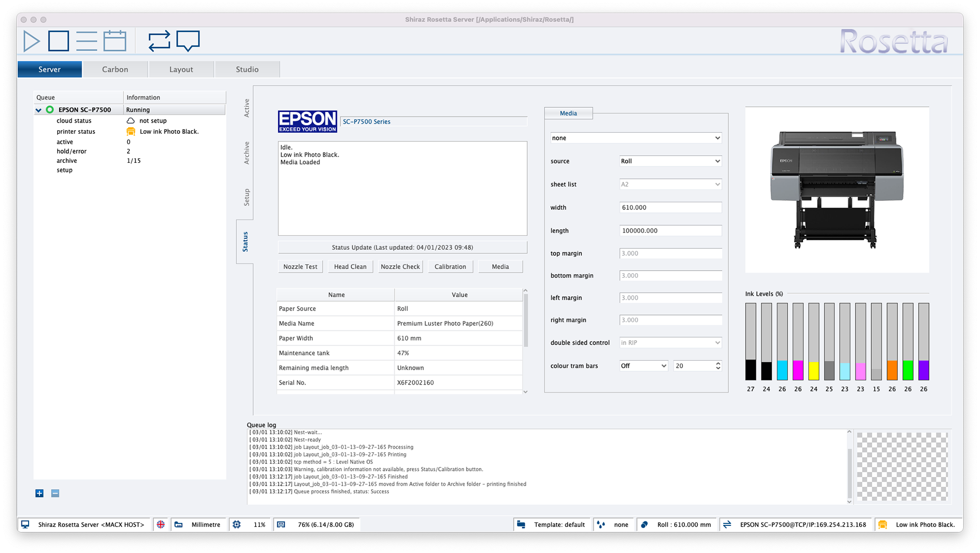The width and height of the screenshot is (980, 553).
Task: Open the media 'none' dropdown
Action: (636, 138)
